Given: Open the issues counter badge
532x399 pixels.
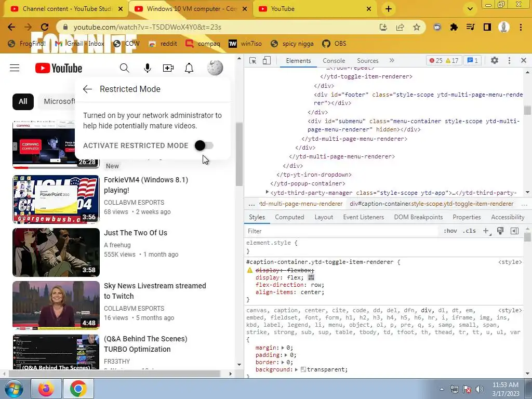Looking at the screenshot, I should pos(472,61).
